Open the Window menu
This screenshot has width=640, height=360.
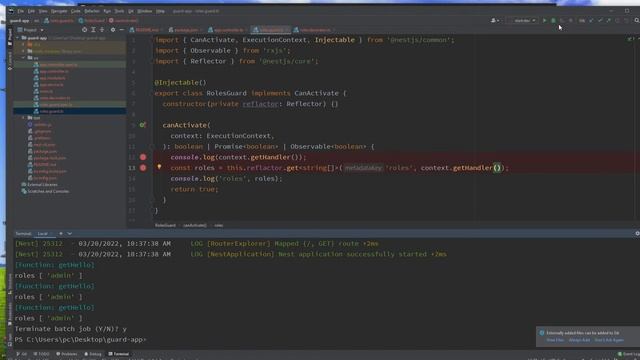pyautogui.click(x=144, y=11)
